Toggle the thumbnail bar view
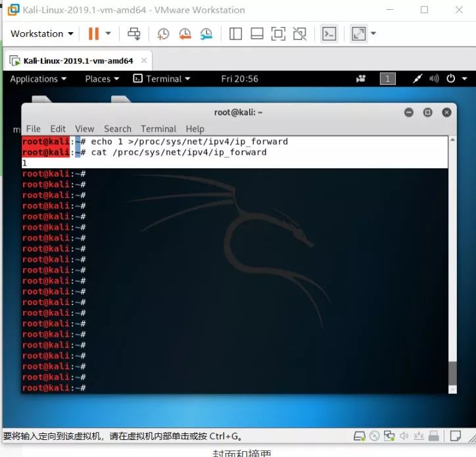 257,34
